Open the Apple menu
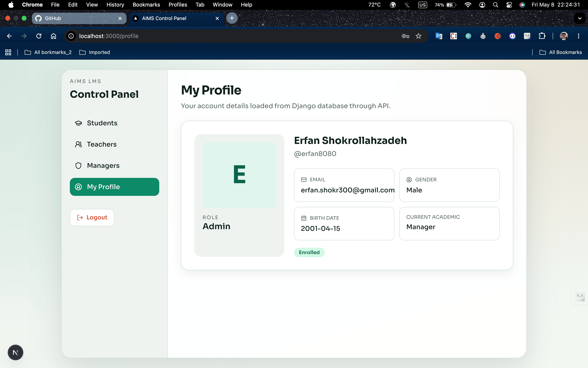 11,5
